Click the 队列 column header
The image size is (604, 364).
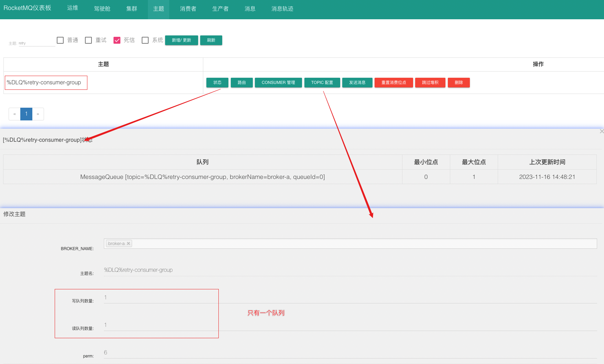click(203, 162)
